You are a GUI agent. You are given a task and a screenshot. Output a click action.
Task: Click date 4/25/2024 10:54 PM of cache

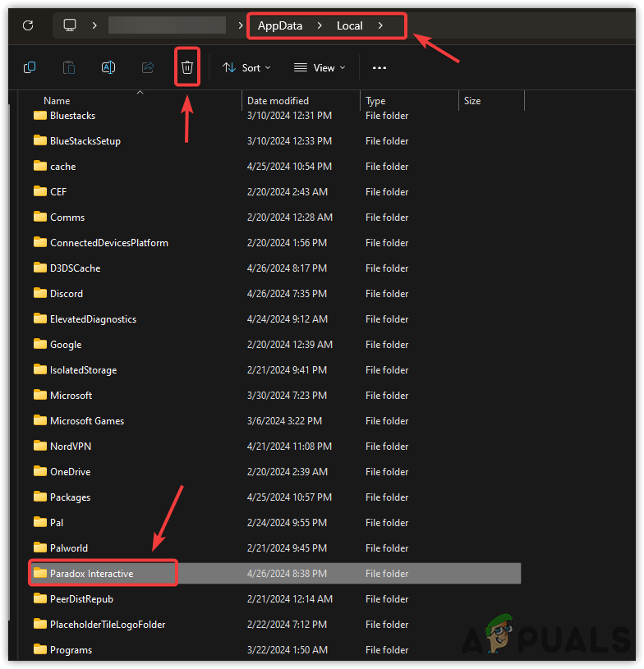coord(289,167)
